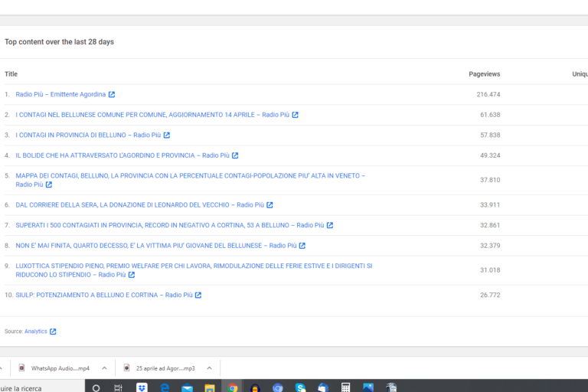
Task: Open File Explorer from taskbar
Action: pyautogui.click(x=210, y=387)
